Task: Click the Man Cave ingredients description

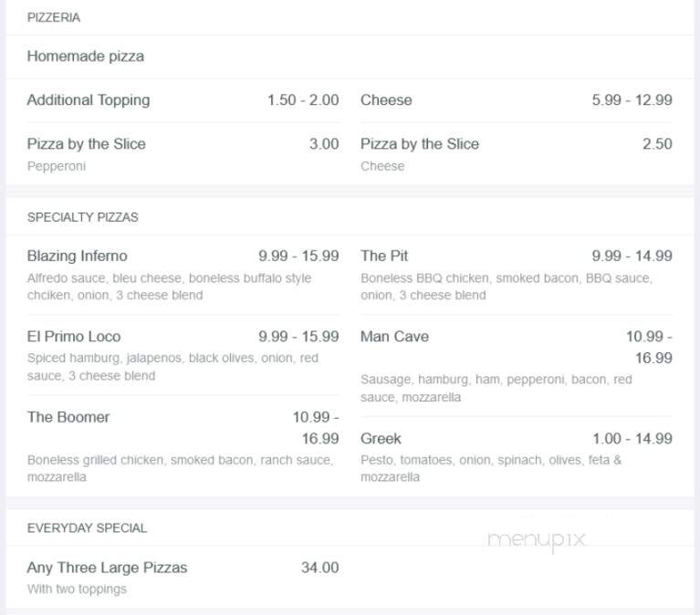Action: coord(496,389)
